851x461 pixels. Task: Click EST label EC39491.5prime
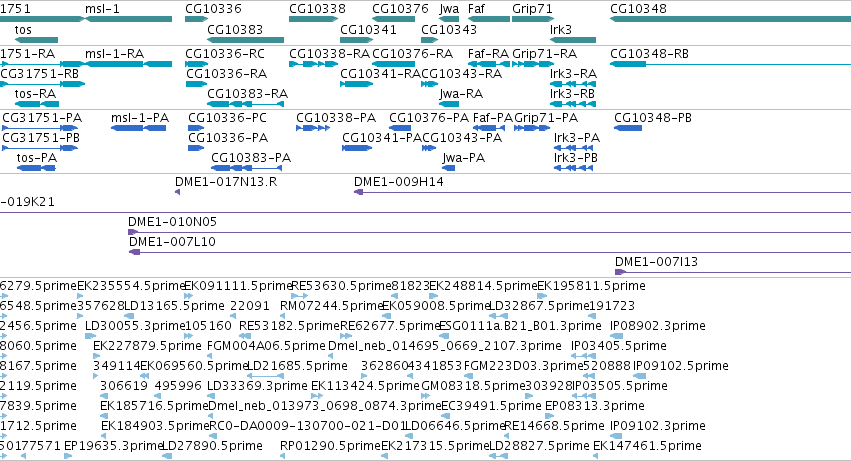(x=491, y=406)
